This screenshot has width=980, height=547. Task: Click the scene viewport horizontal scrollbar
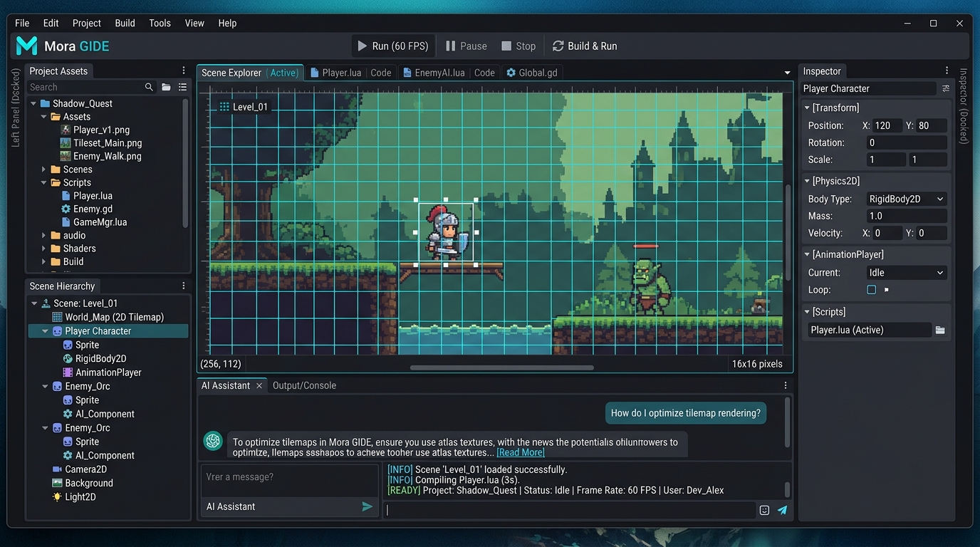(x=501, y=368)
